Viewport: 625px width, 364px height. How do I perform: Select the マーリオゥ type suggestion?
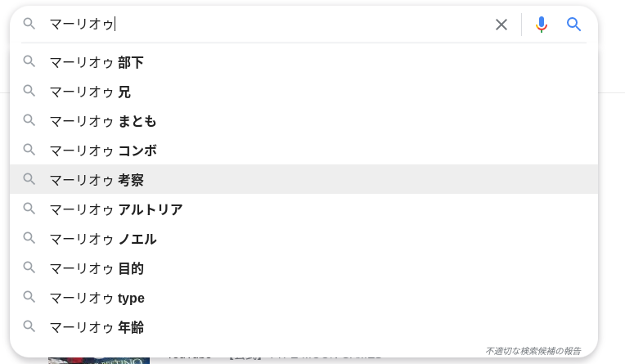[x=97, y=298]
